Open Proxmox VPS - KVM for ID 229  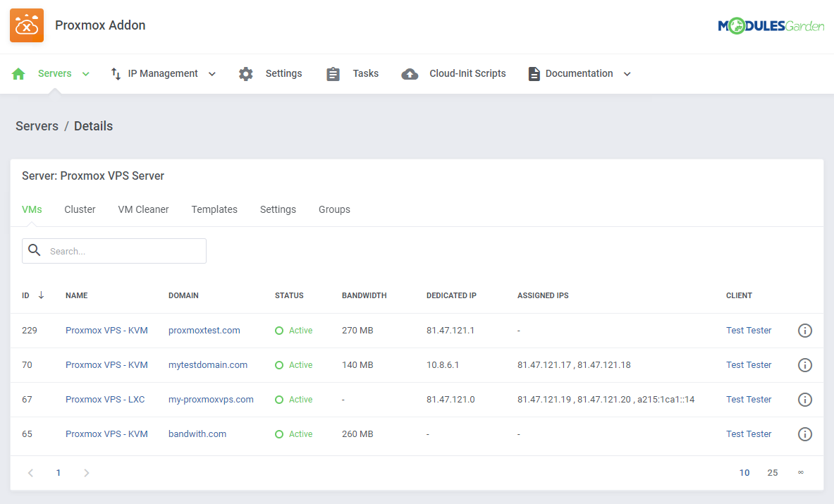tap(106, 330)
